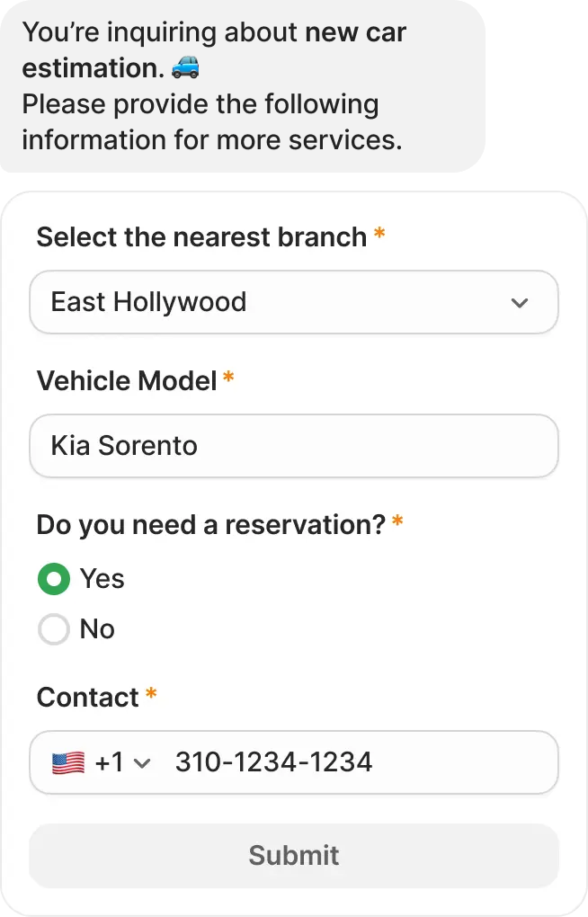This screenshot has height=917, width=588.
Task: Click Submit to send the reservation form
Action: point(294,855)
